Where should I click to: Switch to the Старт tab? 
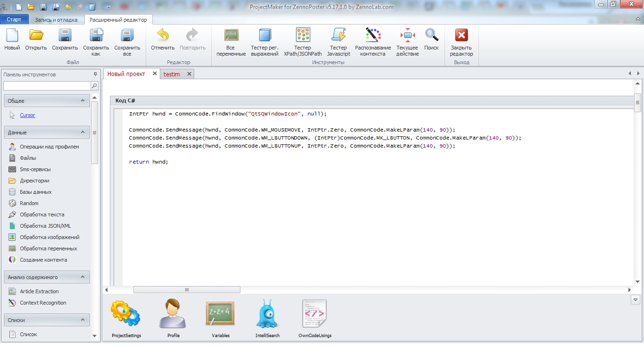click(14, 20)
